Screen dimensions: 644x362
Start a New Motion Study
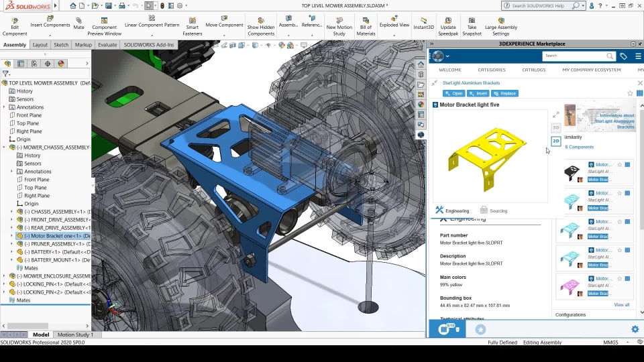[339, 25]
